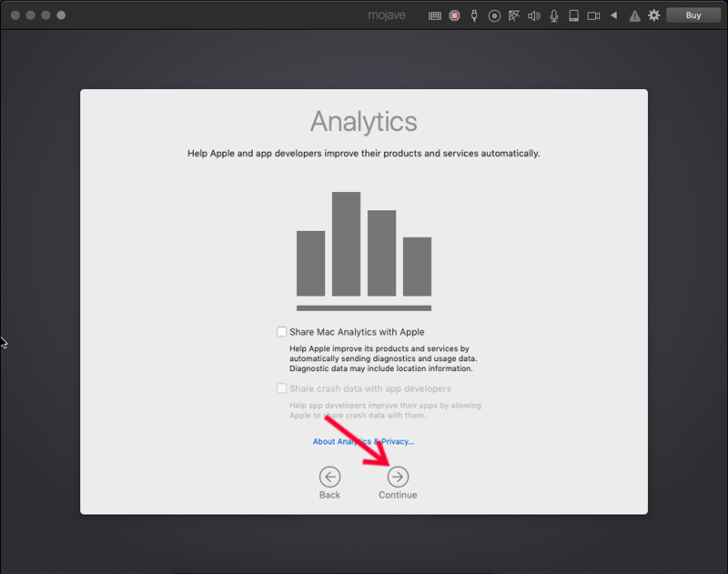Image resolution: width=728 pixels, height=574 pixels.
Task: Open the About Analytics & Privacy link
Action: pos(363,442)
